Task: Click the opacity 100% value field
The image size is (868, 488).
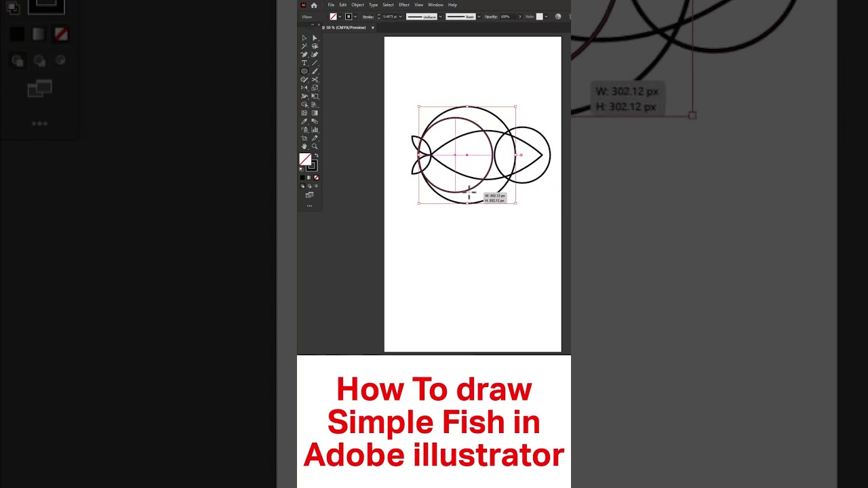Action: pos(508,16)
